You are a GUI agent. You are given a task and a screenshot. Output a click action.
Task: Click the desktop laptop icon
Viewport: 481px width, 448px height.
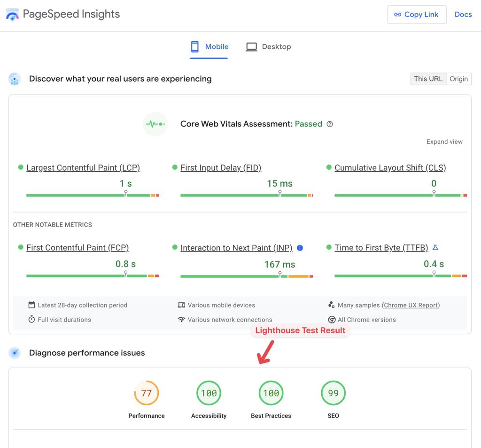tap(252, 47)
